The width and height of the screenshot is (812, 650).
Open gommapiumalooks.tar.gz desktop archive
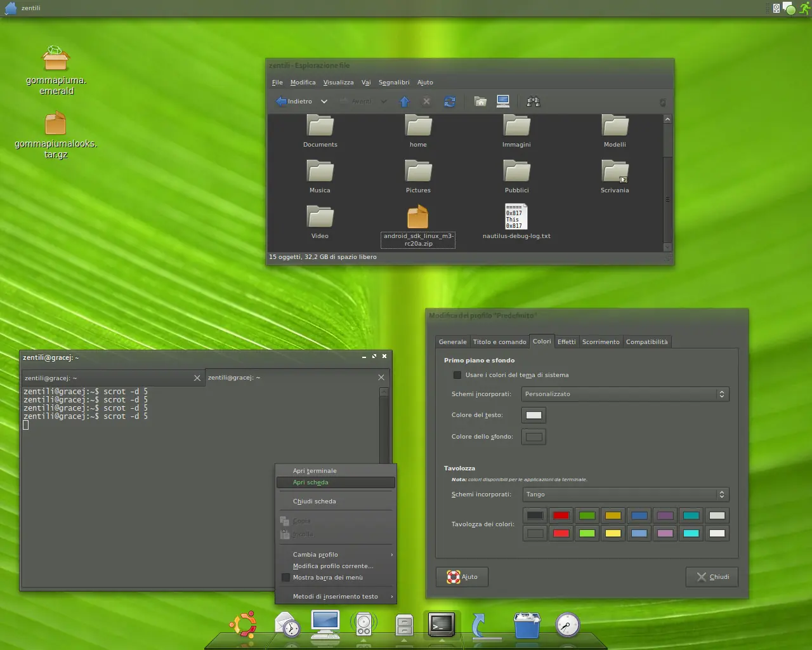tap(56, 135)
